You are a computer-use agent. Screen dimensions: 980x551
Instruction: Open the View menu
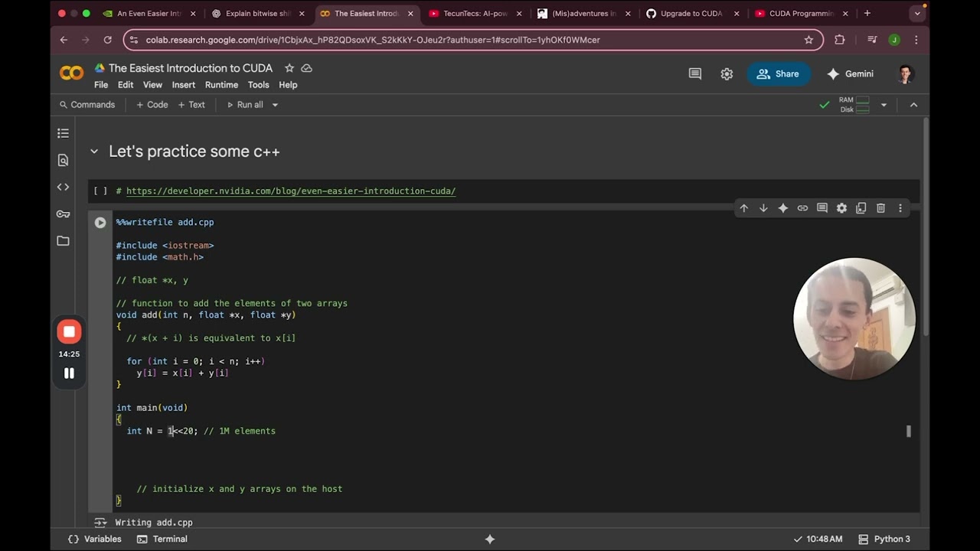click(x=152, y=85)
